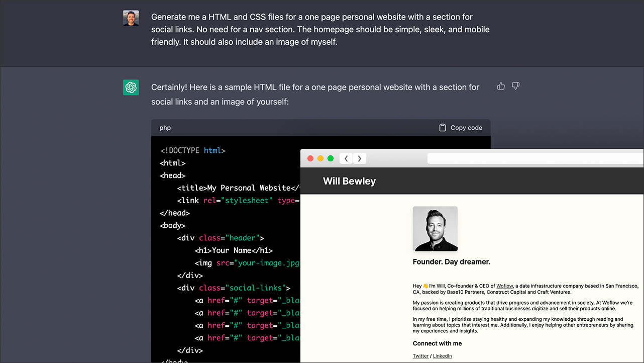This screenshot has width=644, height=363.
Task: Click inside the DOCTYPE code block
Action: click(x=191, y=150)
